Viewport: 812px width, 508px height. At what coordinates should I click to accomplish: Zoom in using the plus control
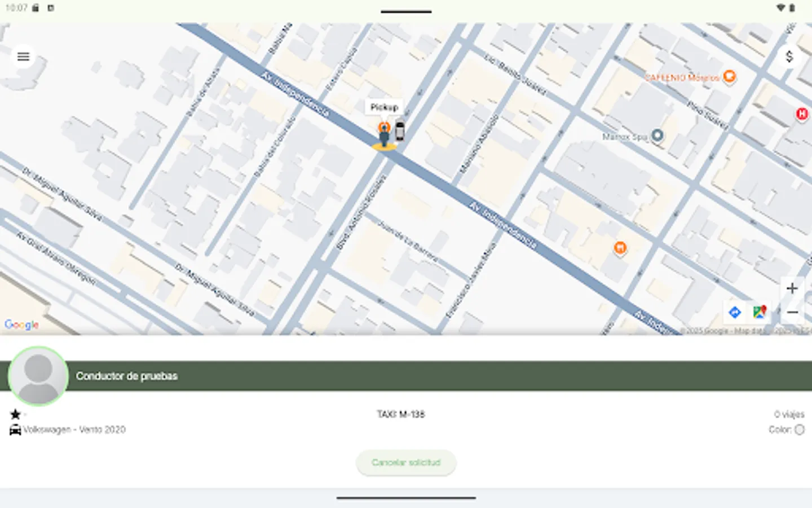click(x=792, y=288)
